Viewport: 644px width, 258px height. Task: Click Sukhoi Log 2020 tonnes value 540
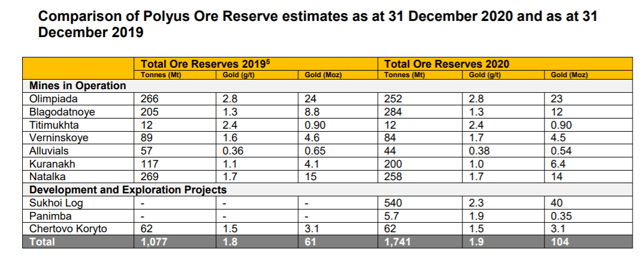pos(393,203)
